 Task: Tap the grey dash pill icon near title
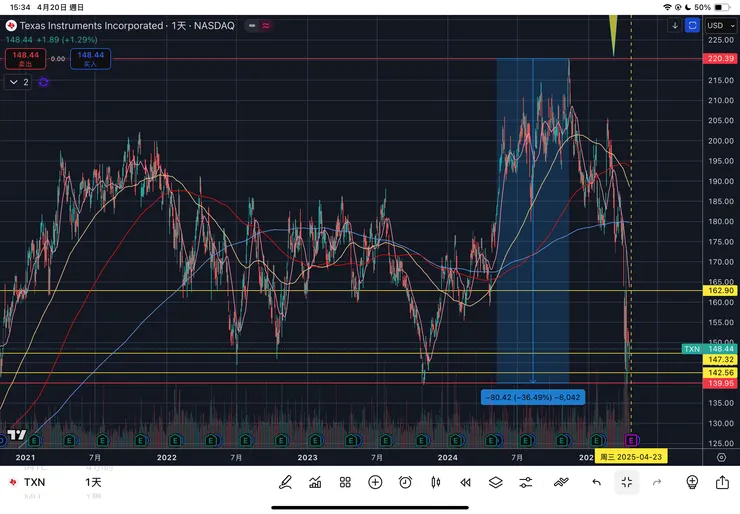point(252,25)
